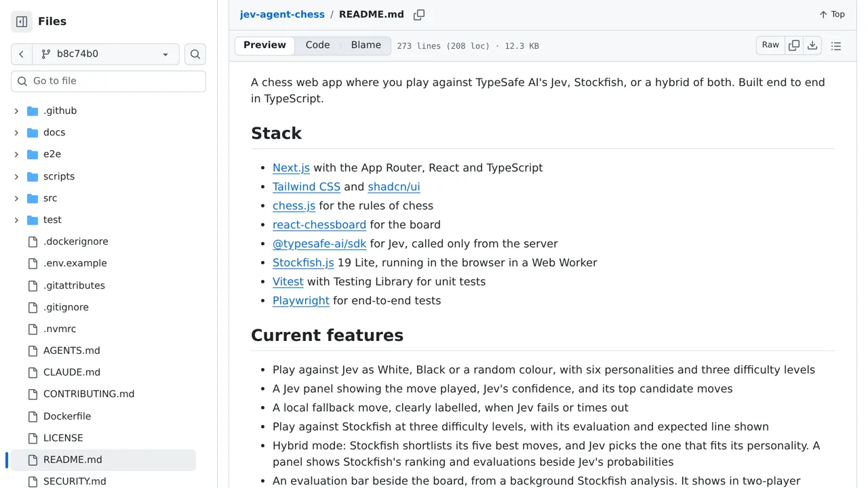The width and height of the screenshot is (868, 488).
Task: Expand the scripts folder chevron
Action: tap(16, 177)
